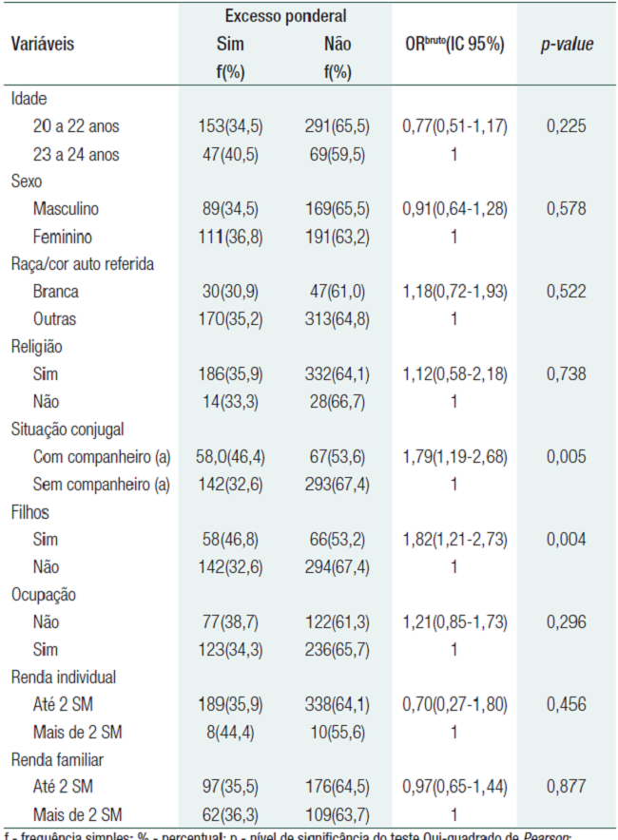The width and height of the screenshot is (618, 840).
Task: Select the 'Branca' row label
Action: [55, 292]
